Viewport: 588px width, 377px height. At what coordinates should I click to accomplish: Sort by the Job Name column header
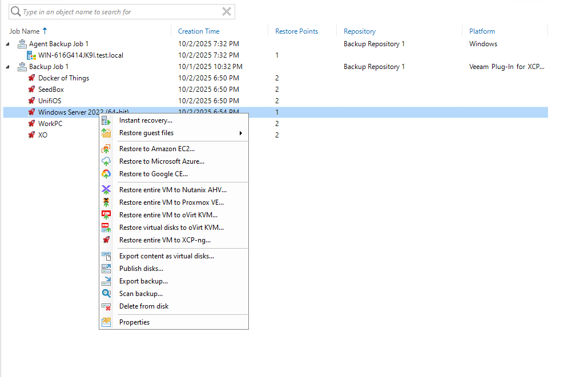(x=25, y=31)
